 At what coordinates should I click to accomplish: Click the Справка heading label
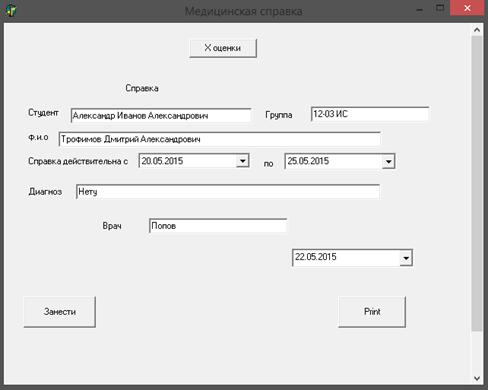[x=142, y=88]
